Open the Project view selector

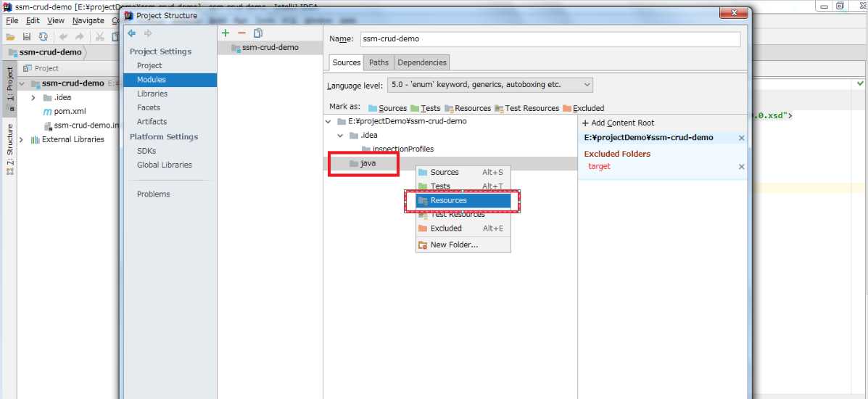[41, 68]
